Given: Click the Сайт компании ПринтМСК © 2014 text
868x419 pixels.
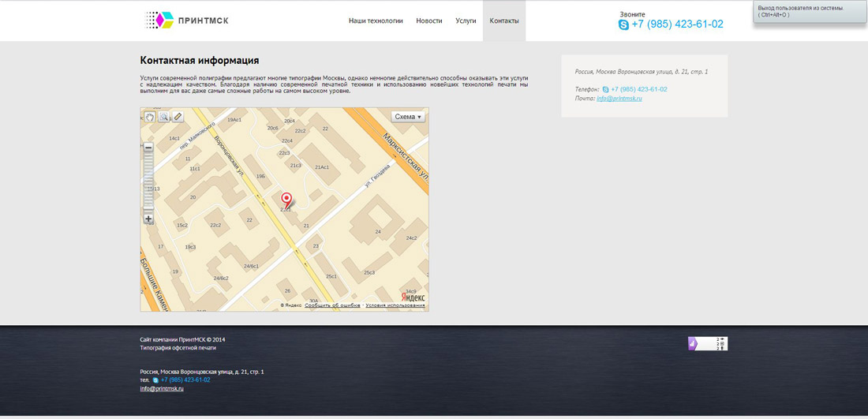Looking at the screenshot, I should 183,339.
